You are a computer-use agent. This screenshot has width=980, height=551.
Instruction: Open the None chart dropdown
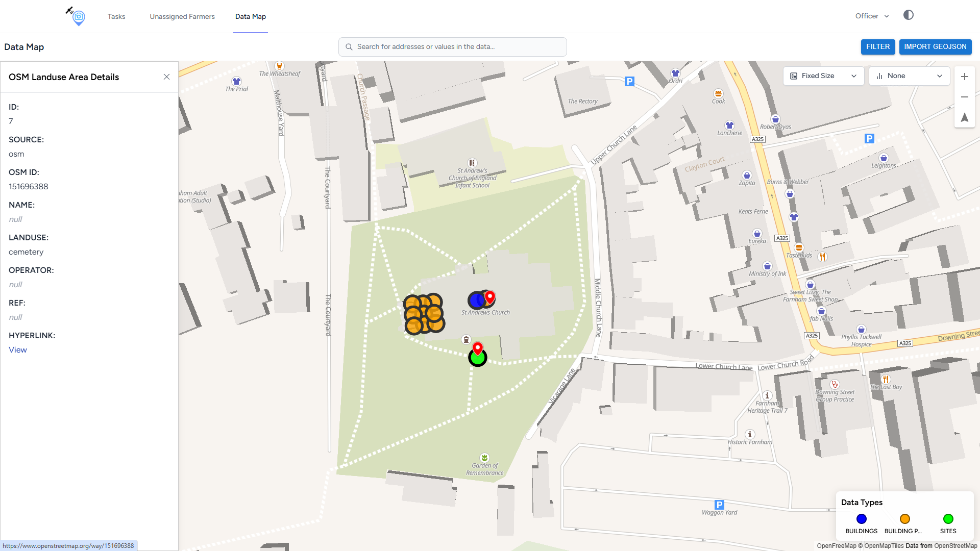click(x=909, y=76)
